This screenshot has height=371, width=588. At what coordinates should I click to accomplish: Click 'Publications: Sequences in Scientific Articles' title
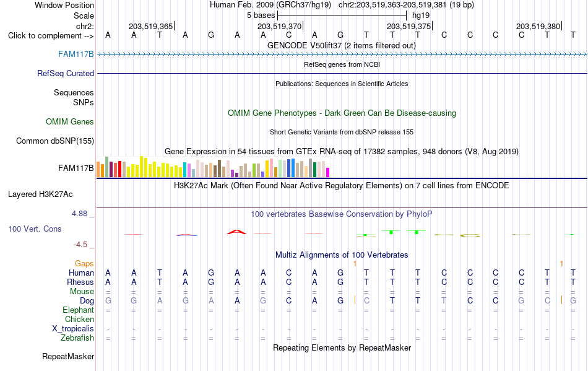pos(342,84)
